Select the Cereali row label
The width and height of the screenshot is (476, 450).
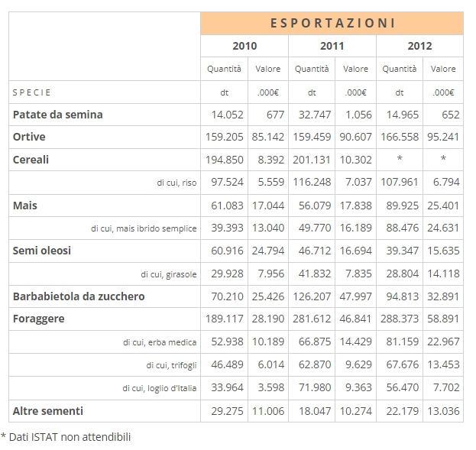tap(31, 160)
